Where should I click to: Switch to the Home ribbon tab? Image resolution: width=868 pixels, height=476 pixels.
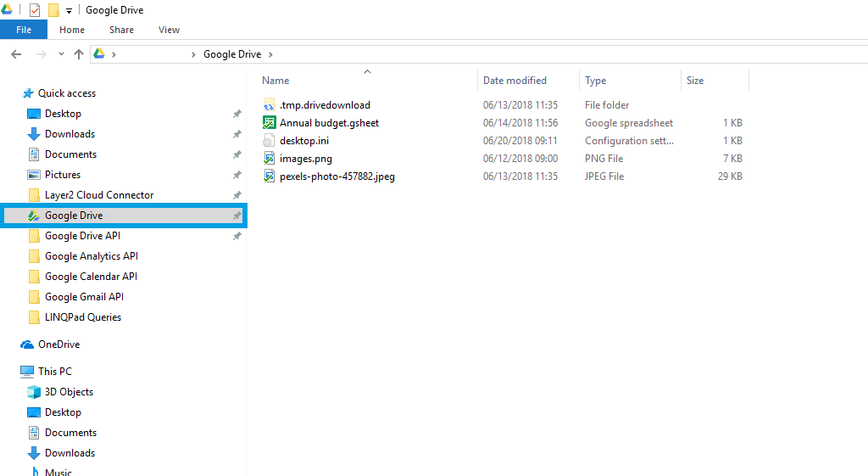[x=72, y=30]
